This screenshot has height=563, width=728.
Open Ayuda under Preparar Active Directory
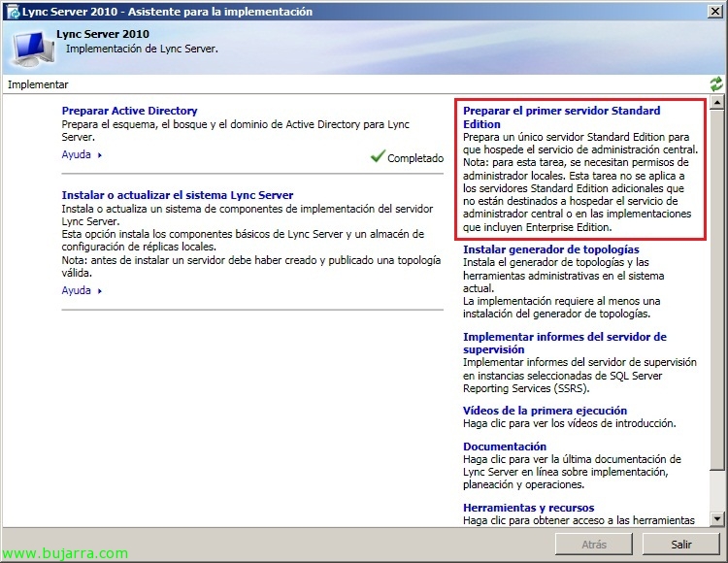76,154
